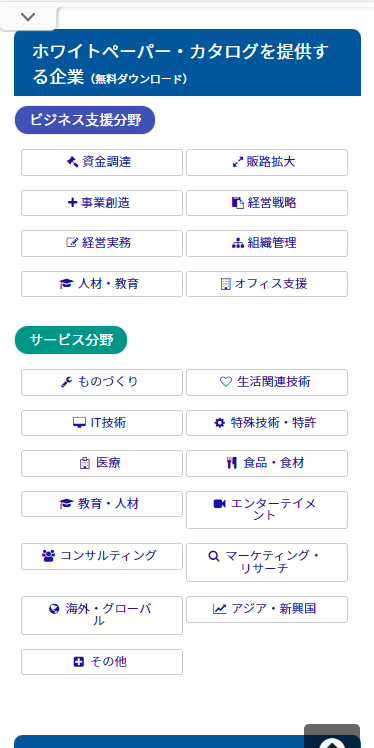Click the plus icon beside 事業創造
This screenshot has height=748, width=374.
tap(73, 203)
